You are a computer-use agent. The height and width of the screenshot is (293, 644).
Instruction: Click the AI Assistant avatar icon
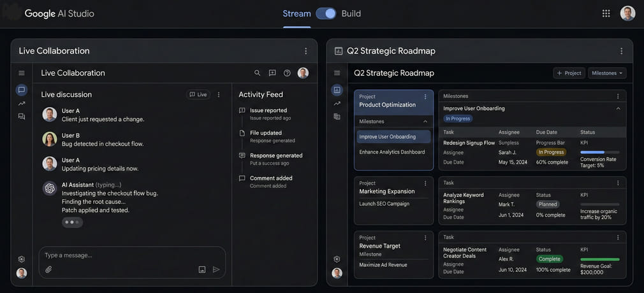click(50, 189)
